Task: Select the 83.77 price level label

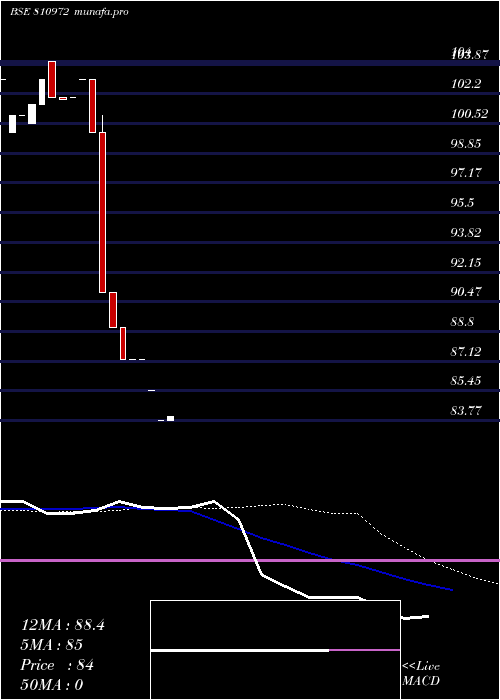Action: (466, 411)
